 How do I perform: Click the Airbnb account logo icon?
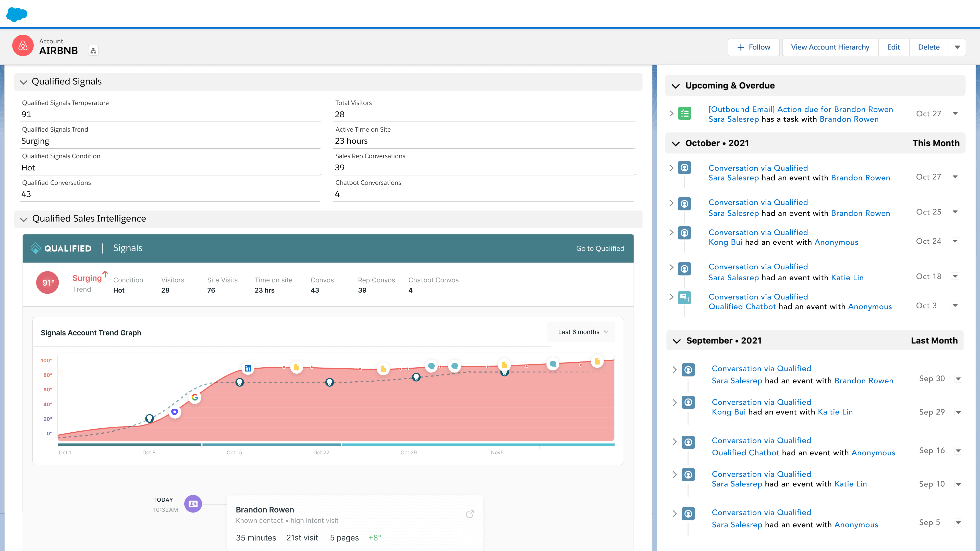pyautogui.click(x=23, y=46)
